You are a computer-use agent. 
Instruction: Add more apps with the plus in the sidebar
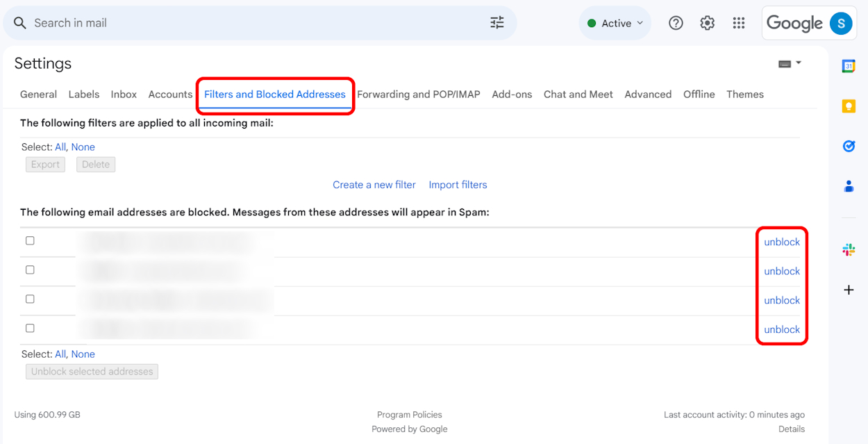[849, 290]
